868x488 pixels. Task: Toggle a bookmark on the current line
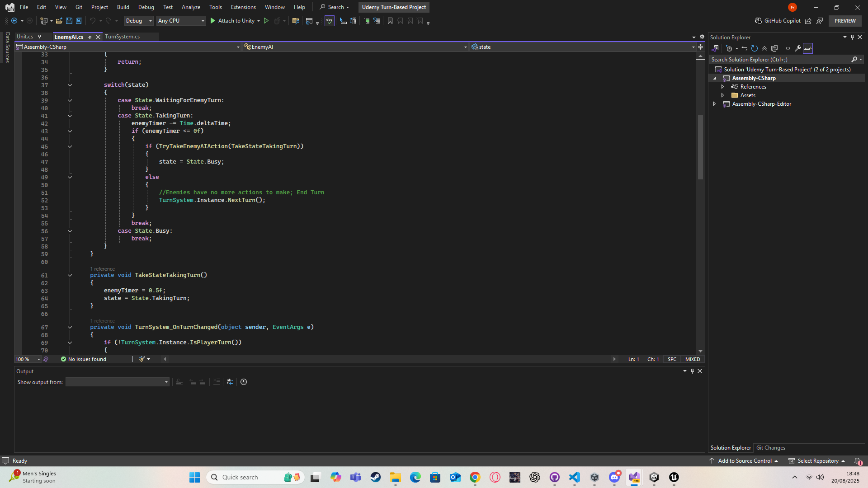point(390,21)
